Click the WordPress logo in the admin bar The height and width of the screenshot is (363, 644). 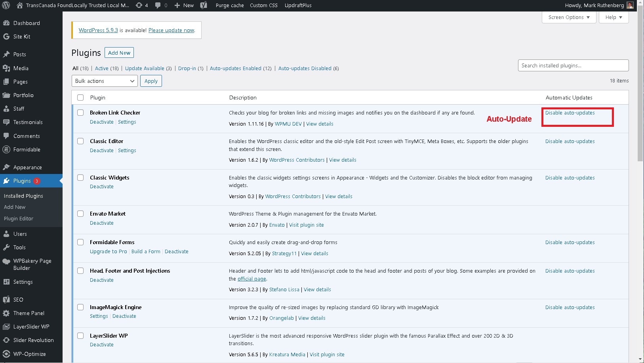coord(6,6)
